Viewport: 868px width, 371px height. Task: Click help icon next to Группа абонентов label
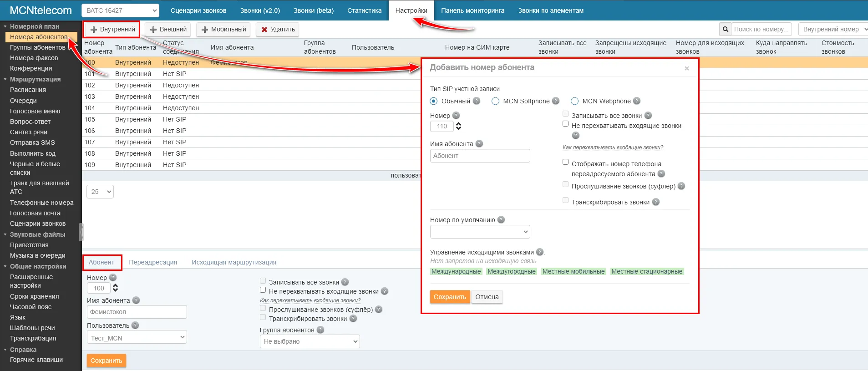point(320,330)
